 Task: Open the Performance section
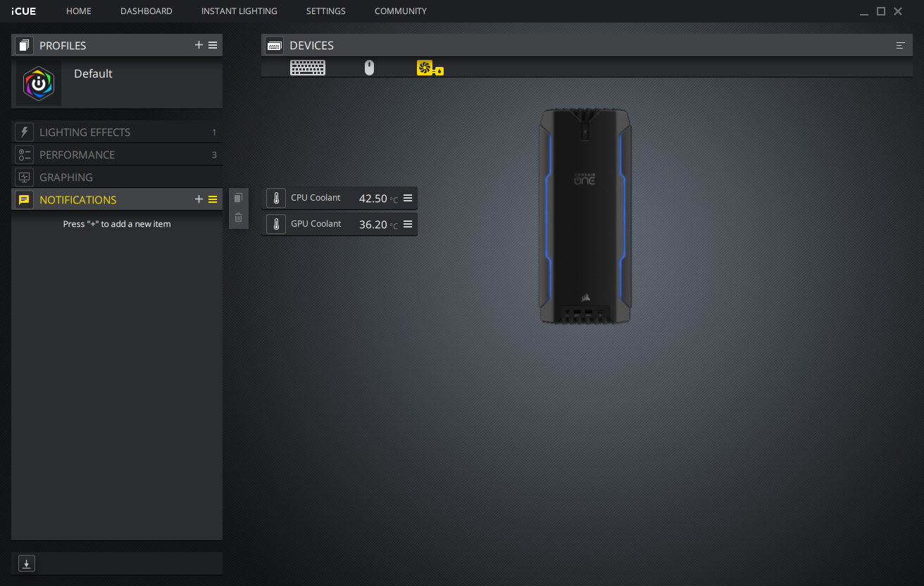point(117,155)
